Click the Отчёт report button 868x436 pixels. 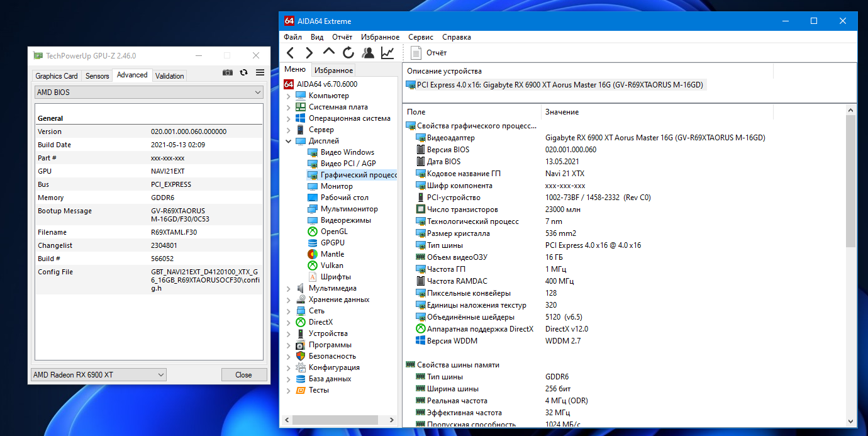[x=429, y=53]
